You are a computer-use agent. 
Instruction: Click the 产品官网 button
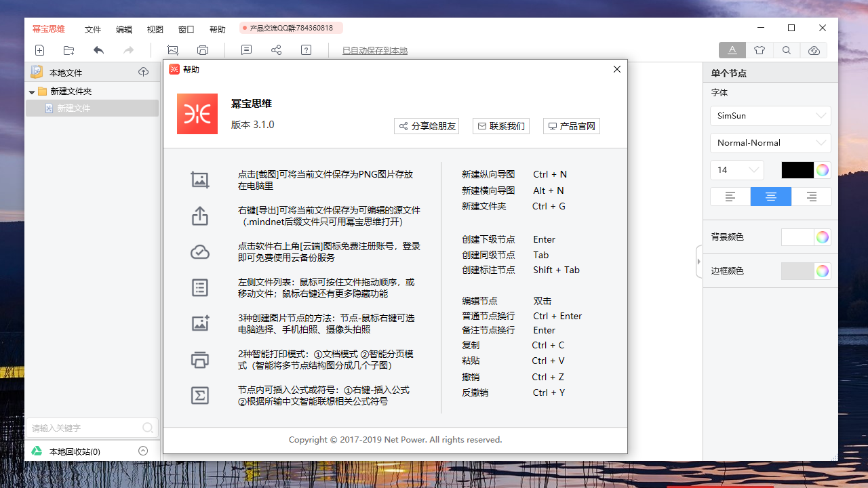[x=572, y=126]
